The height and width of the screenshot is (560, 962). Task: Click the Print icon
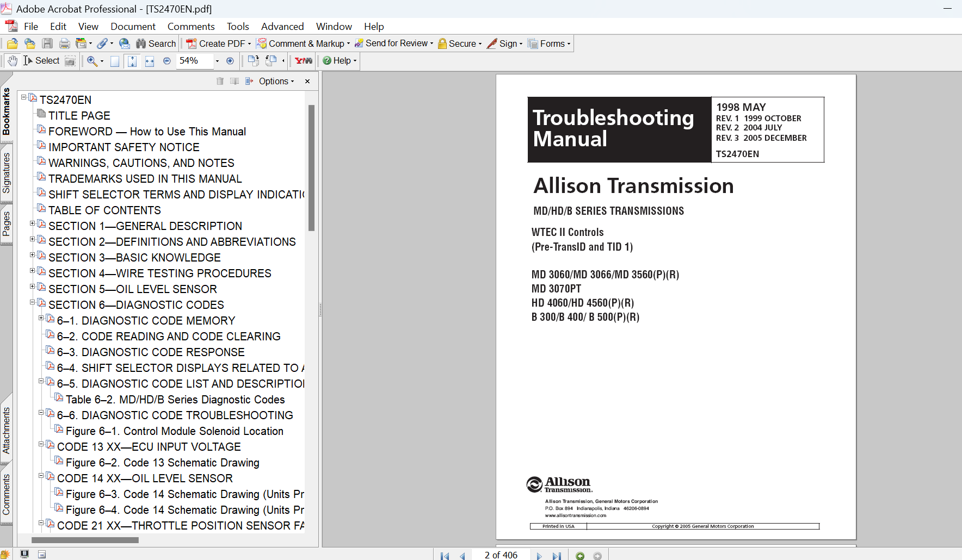[65, 43]
